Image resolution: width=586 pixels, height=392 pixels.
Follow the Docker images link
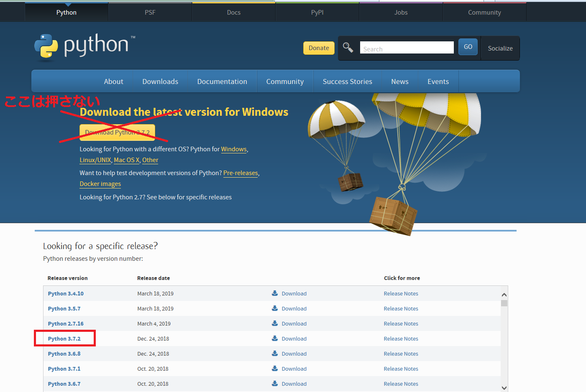pyautogui.click(x=100, y=184)
